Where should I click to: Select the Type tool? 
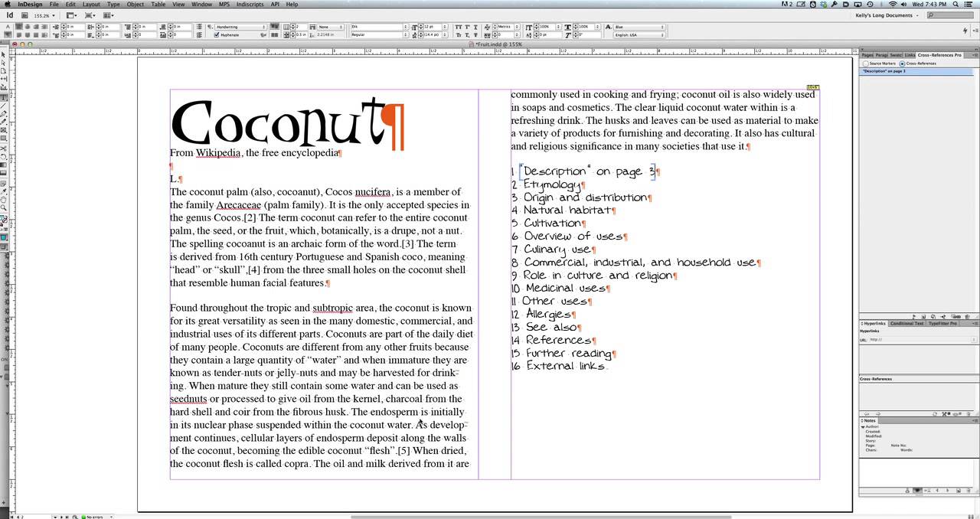4,97
